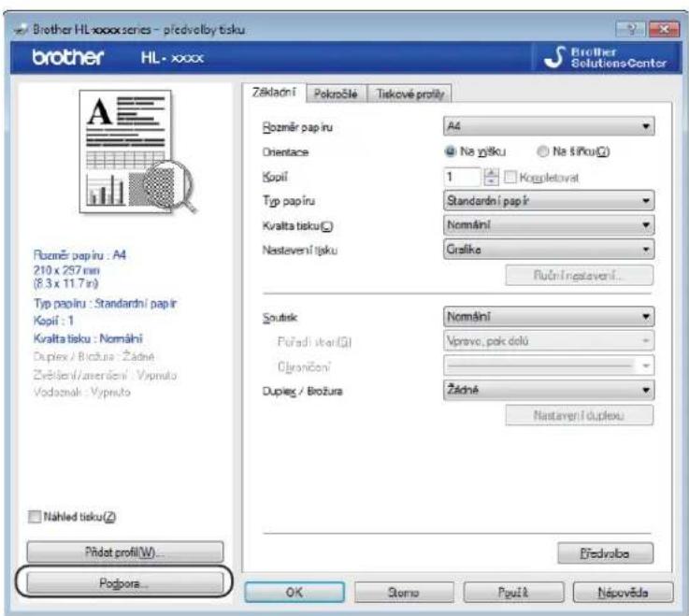Confirm with the OK button
This screenshot has width=689, height=616.
coord(294,593)
